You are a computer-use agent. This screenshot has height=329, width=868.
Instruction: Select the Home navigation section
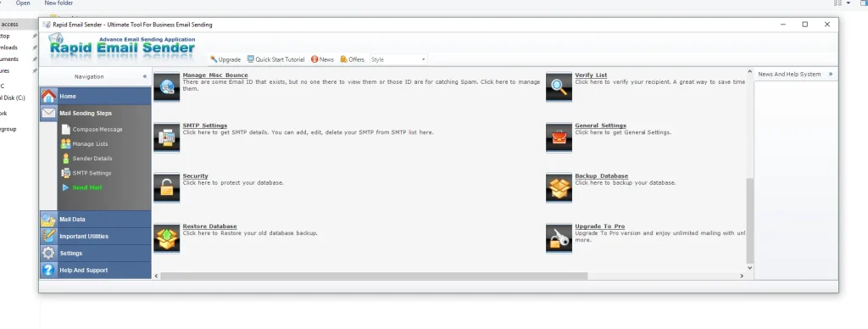coord(95,96)
